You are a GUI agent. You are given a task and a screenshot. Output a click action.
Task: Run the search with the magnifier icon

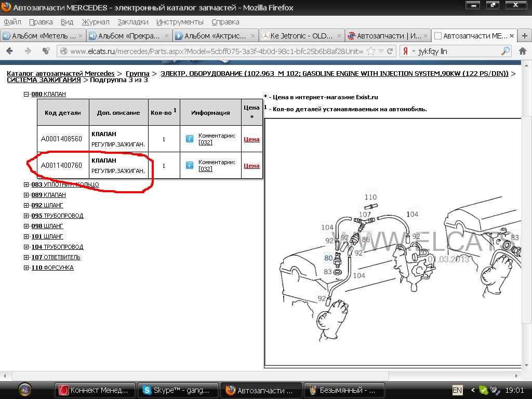click(505, 51)
